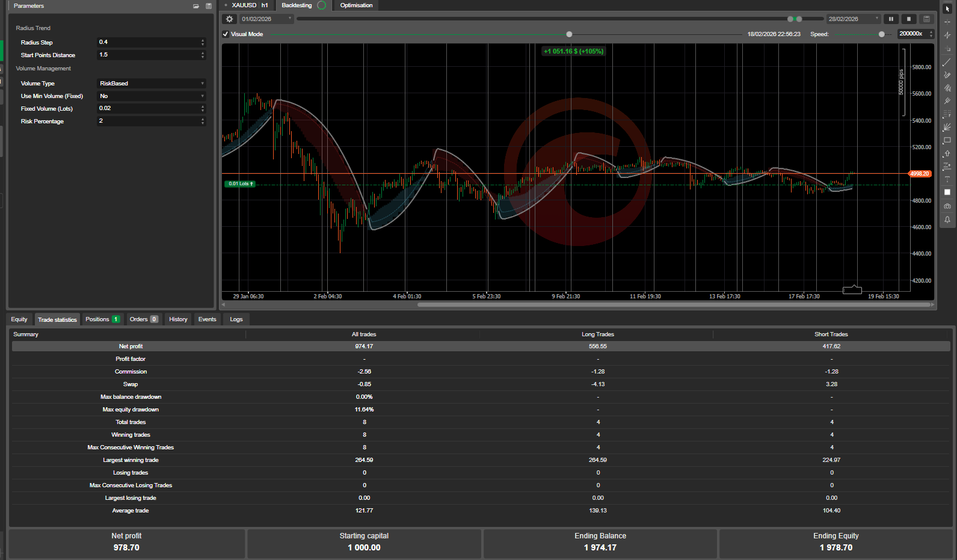Screen dimensions: 957x560
Task: Click the Largest winning trade row label
Action: click(x=131, y=460)
